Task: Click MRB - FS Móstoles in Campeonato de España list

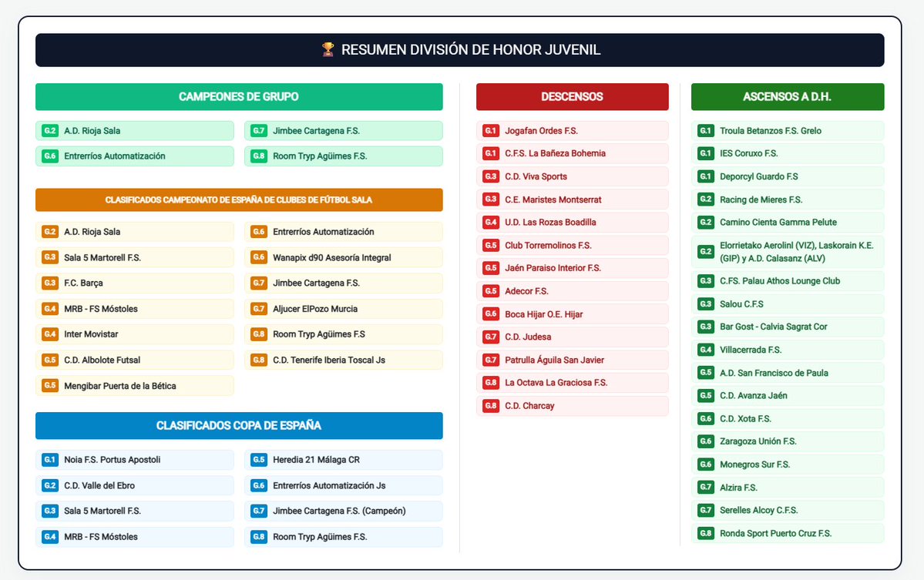Action: tap(134, 309)
